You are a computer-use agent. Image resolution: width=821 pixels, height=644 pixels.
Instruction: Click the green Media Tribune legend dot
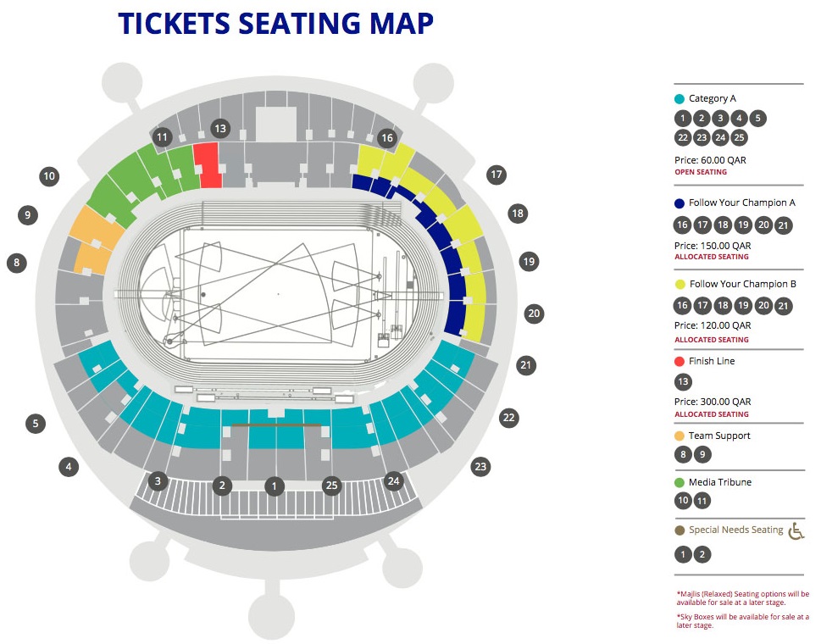click(680, 483)
